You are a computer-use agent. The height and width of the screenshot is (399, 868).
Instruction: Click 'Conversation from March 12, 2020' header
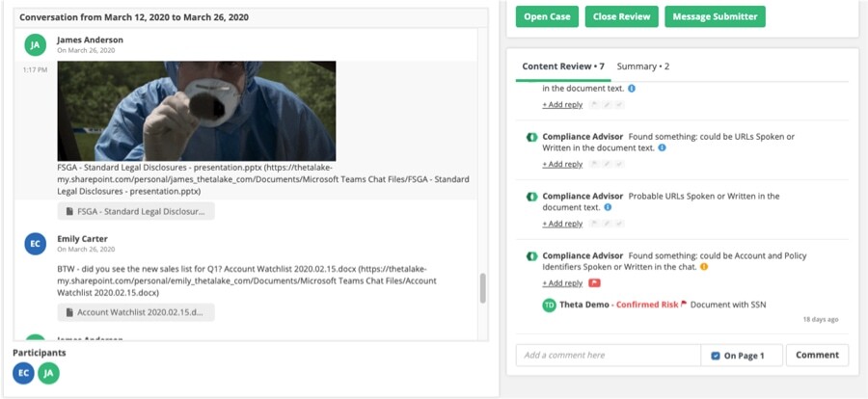134,17
